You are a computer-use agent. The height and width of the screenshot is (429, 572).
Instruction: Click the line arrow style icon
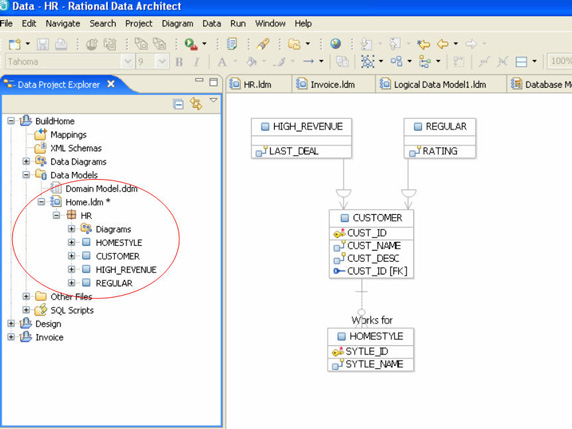pos(309,61)
